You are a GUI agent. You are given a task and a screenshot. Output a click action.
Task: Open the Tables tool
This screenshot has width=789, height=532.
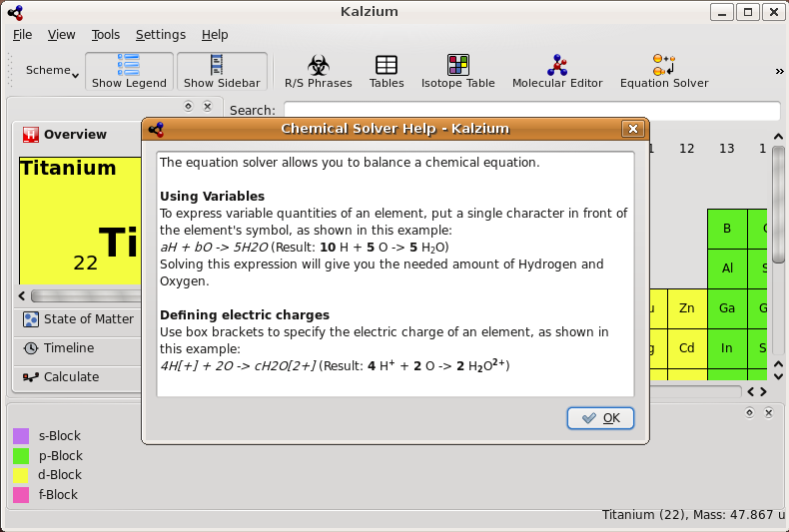coord(387,72)
